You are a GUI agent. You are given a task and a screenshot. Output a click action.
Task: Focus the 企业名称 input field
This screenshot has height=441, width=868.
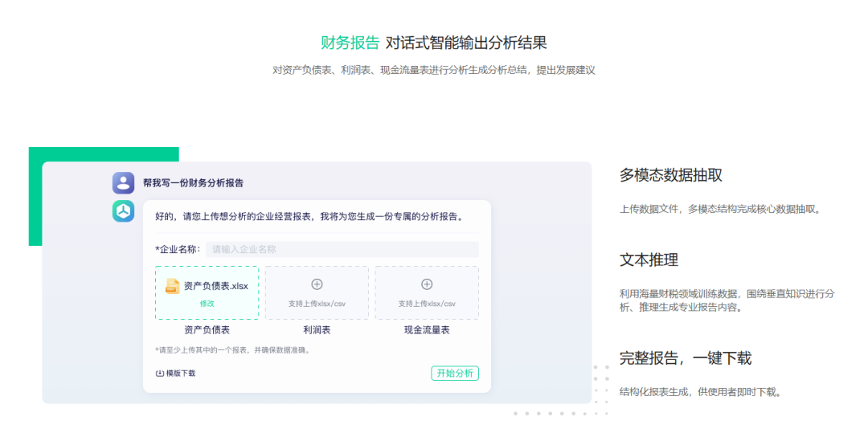[342, 250]
